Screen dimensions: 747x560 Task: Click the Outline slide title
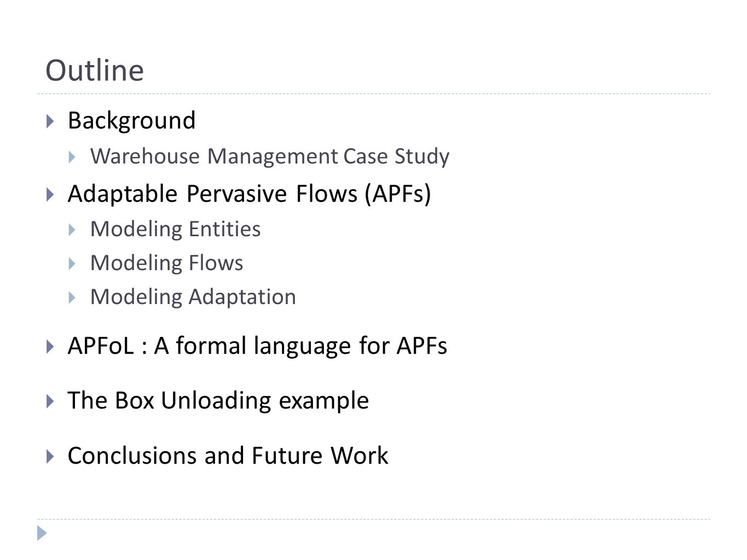[95, 71]
